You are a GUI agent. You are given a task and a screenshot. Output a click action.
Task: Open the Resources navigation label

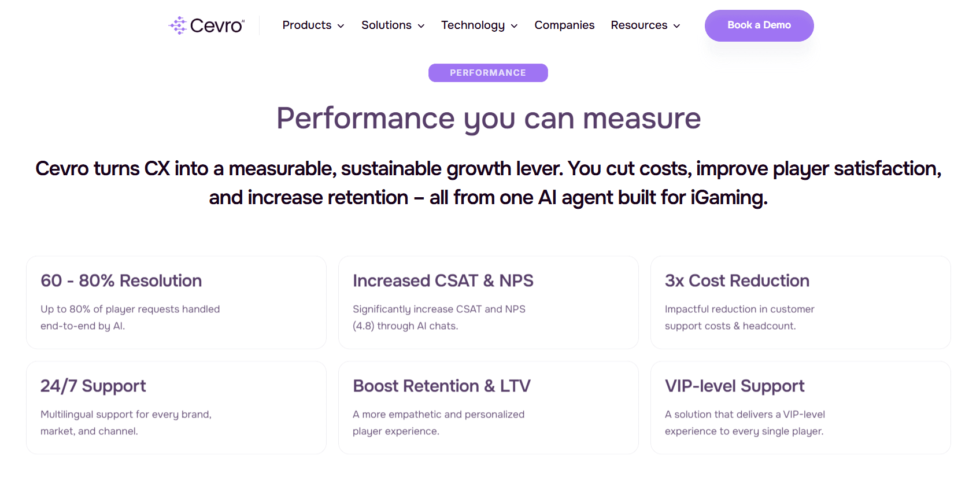click(x=639, y=25)
